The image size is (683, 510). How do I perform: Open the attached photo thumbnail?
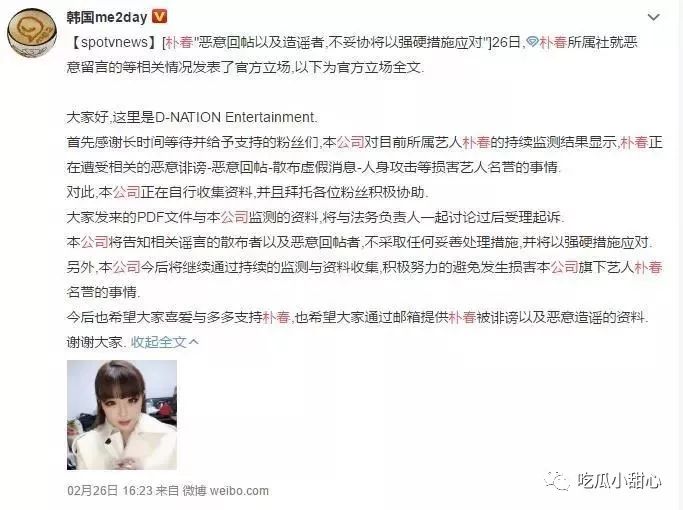122,415
